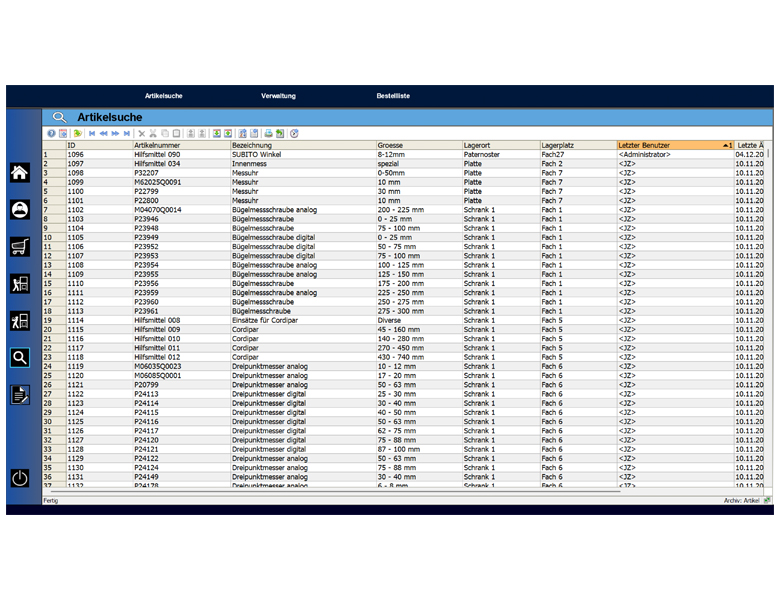Select cell '87 - 100 mm'
Viewport: 780px width, 600px height.
click(x=419, y=449)
